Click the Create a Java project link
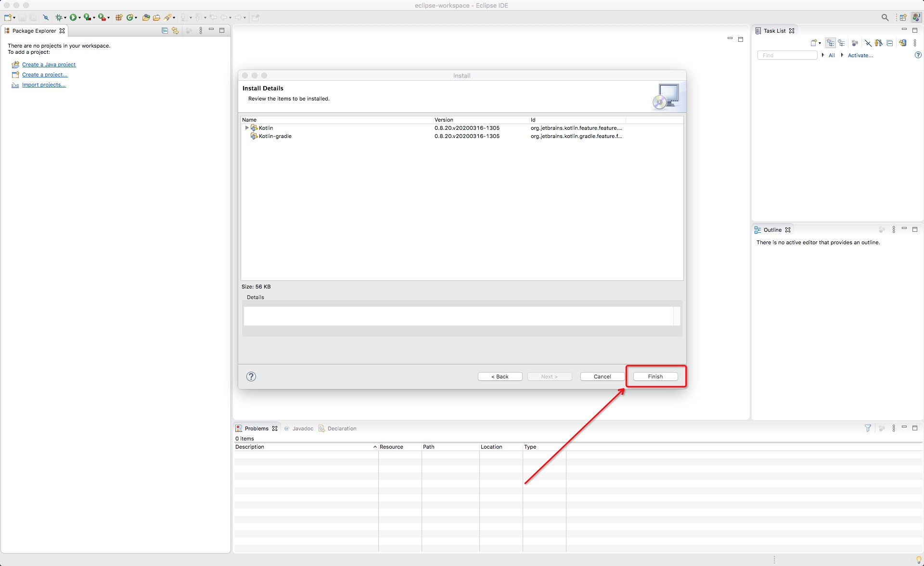Image resolution: width=924 pixels, height=566 pixels. click(49, 64)
